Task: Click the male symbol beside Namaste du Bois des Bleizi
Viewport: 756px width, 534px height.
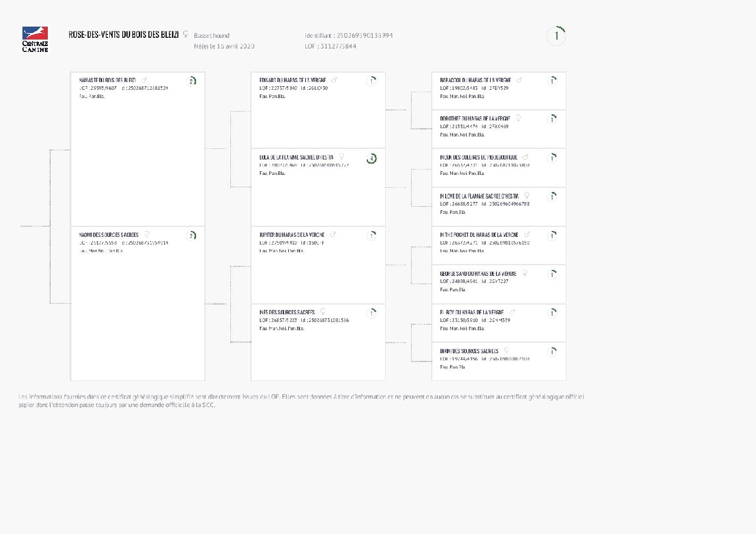Action: tap(145, 80)
